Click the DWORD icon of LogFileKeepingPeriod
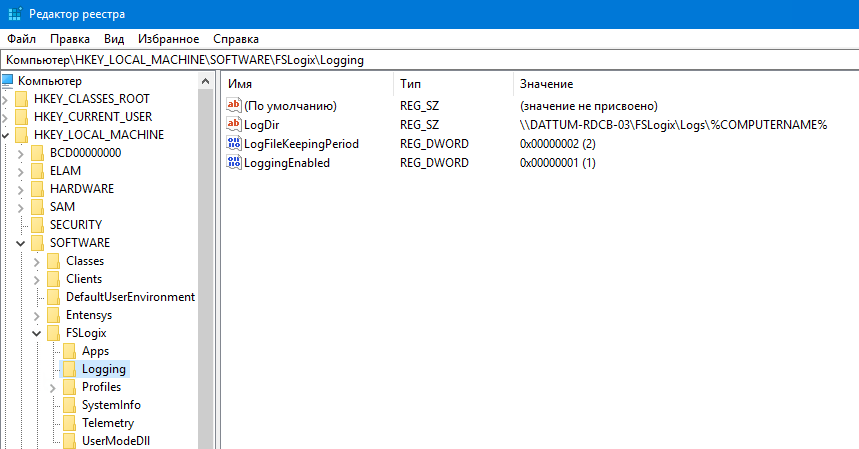Image resolution: width=859 pixels, height=449 pixels. (x=234, y=143)
